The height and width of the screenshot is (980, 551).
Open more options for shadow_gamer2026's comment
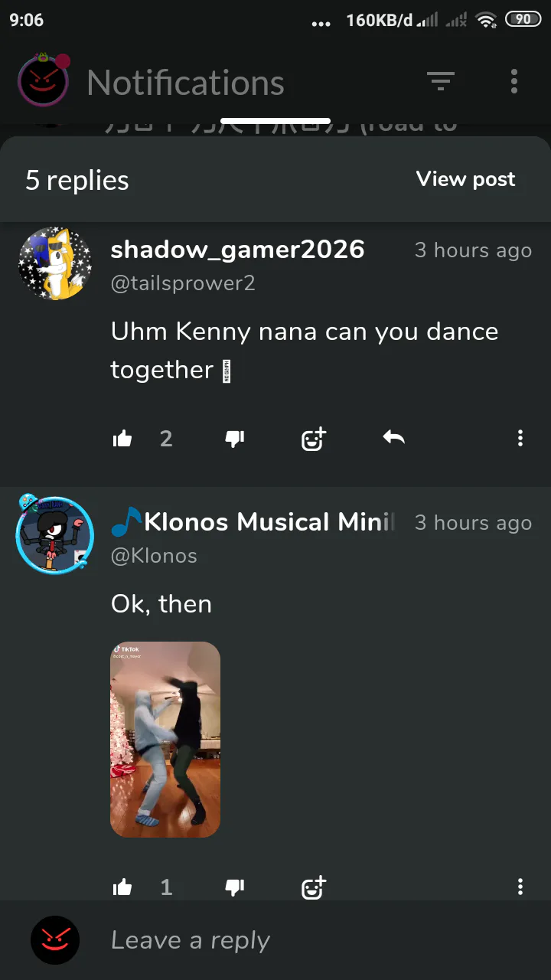click(520, 438)
